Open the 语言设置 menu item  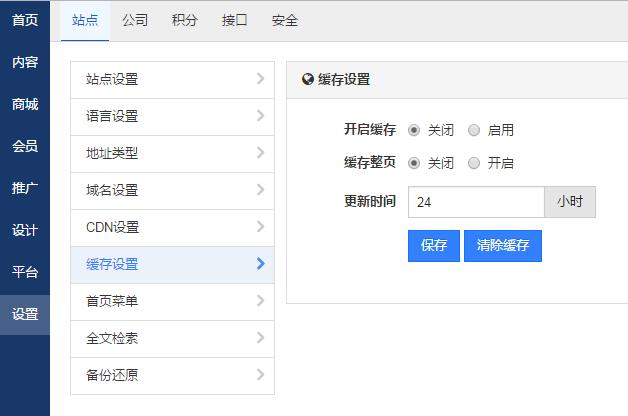click(173, 117)
